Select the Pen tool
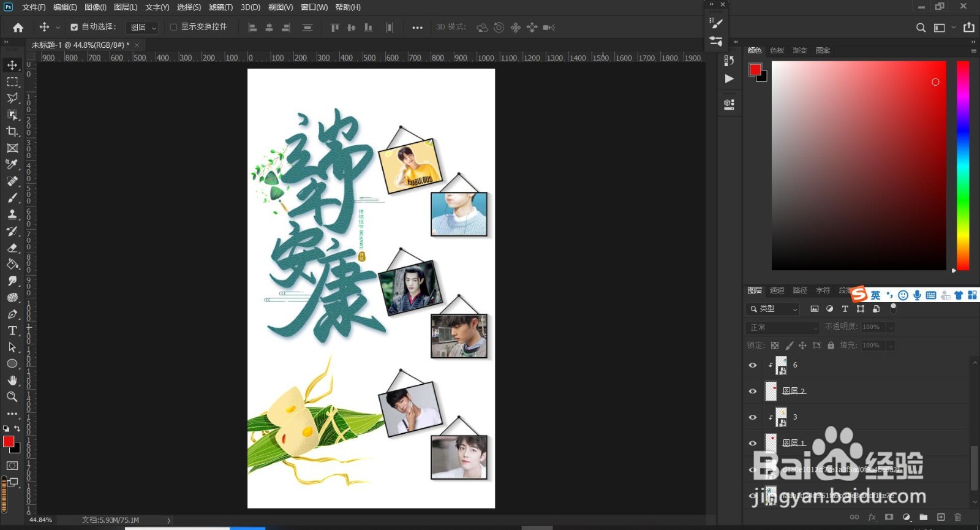This screenshot has width=980, height=530. [x=12, y=314]
